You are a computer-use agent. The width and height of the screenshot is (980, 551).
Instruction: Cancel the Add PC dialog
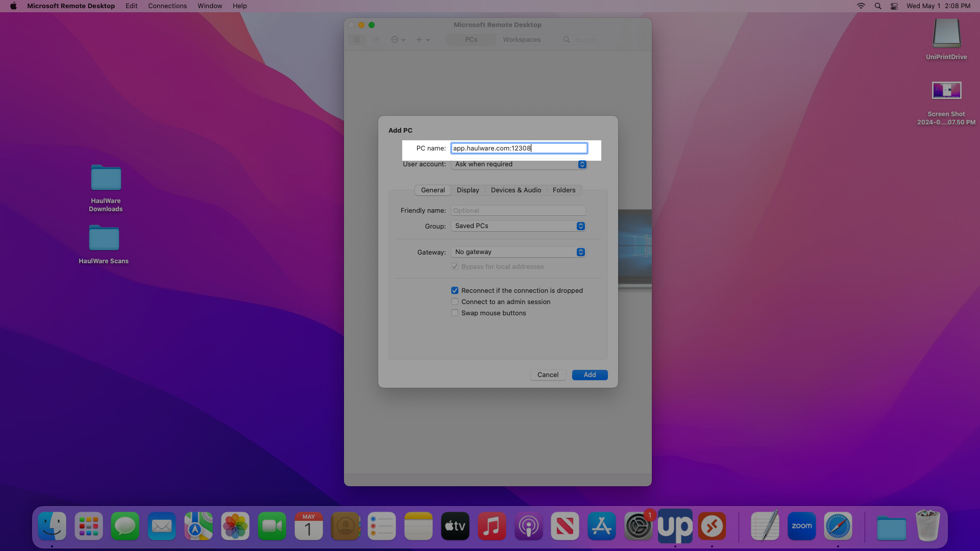(548, 375)
